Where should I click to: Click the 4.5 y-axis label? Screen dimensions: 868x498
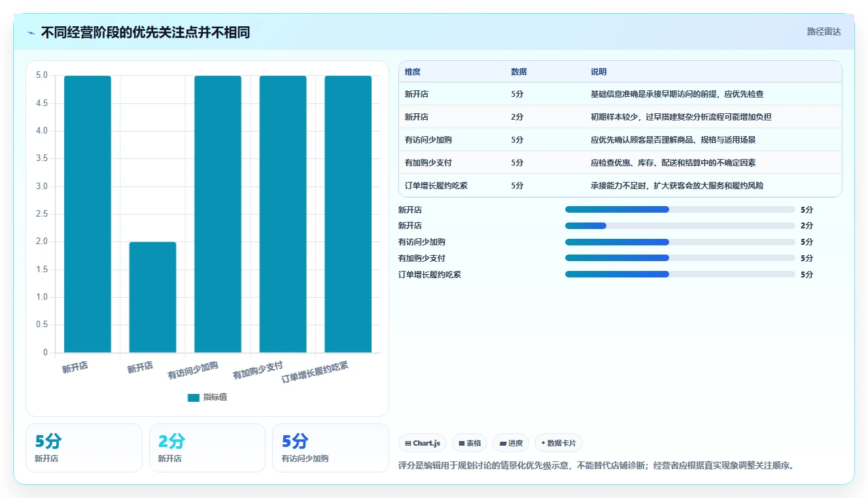(41, 103)
